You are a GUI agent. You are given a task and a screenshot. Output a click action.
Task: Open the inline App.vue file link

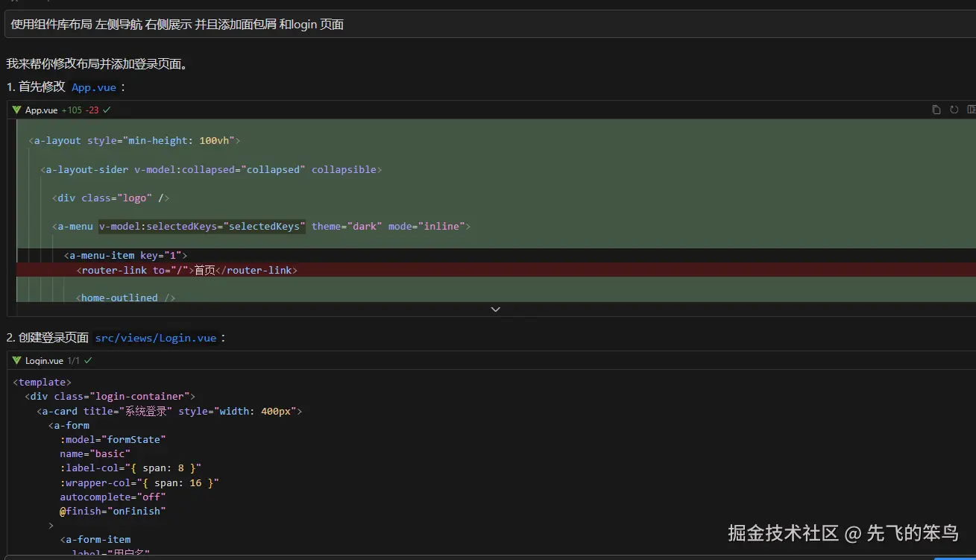(x=94, y=87)
